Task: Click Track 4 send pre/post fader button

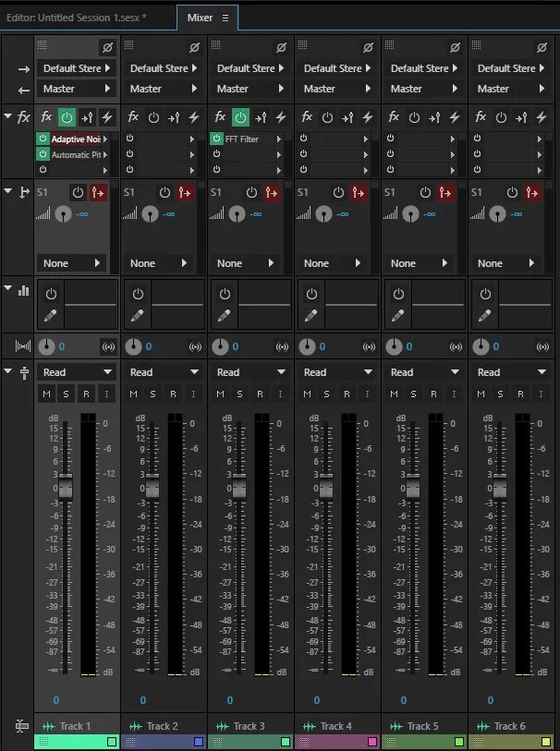Action: coord(359,192)
